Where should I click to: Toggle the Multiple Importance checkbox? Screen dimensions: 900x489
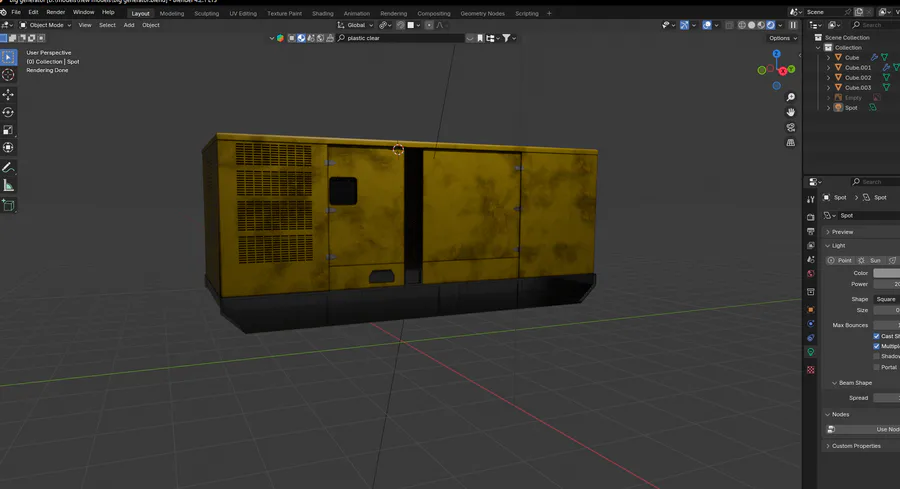click(876, 346)
